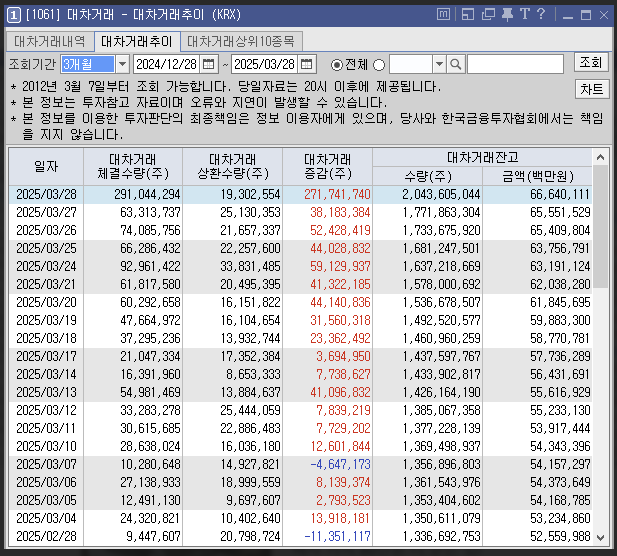This screenshot has height=556, width=617.
Task: Click the start date field 2024/12/28
Action: pos(166,64)
